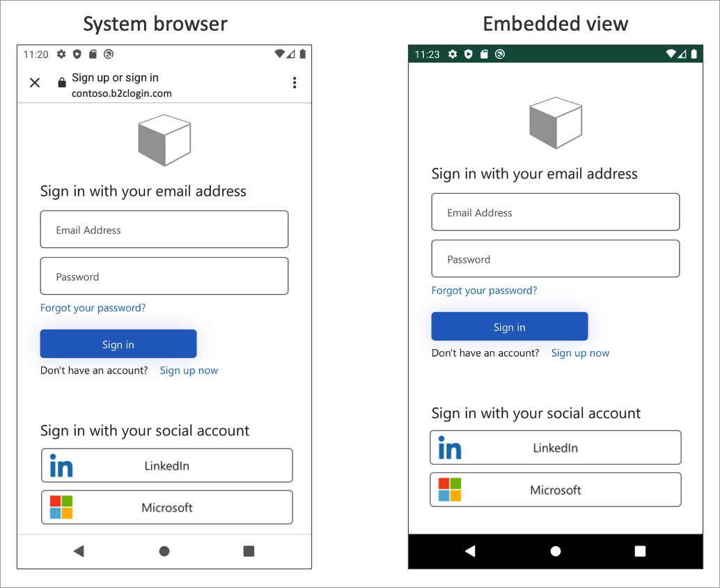
Task: Click the settings gear in the status bar
Action: pyautogui.click(x=61, y=54)
